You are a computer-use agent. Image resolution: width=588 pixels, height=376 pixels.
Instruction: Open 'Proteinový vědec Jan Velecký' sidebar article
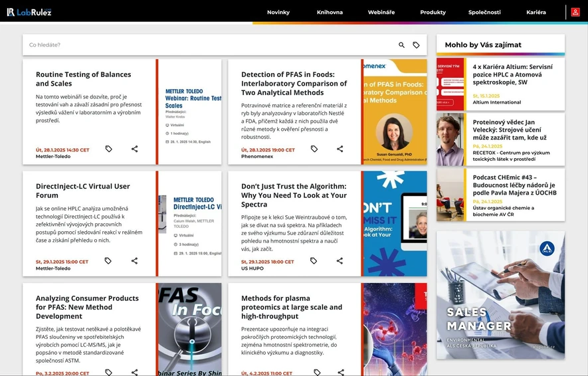pos(509,130)
